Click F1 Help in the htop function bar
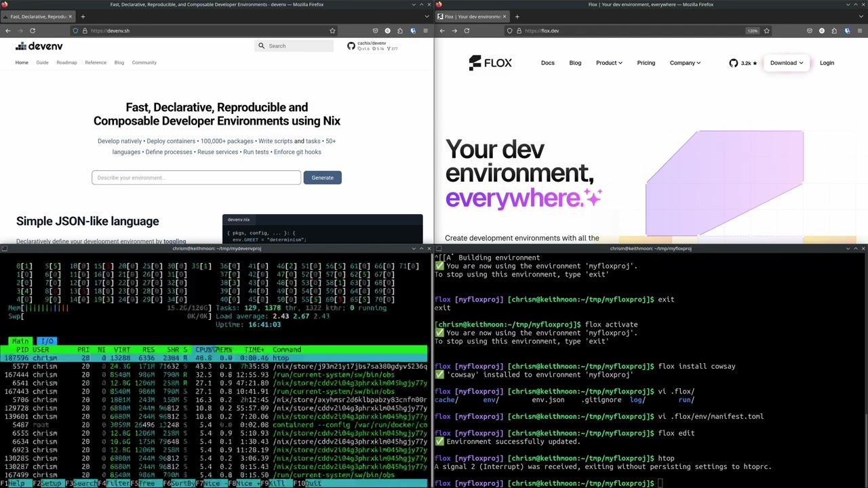The image size is (868, 488). [x=16, y=483]
